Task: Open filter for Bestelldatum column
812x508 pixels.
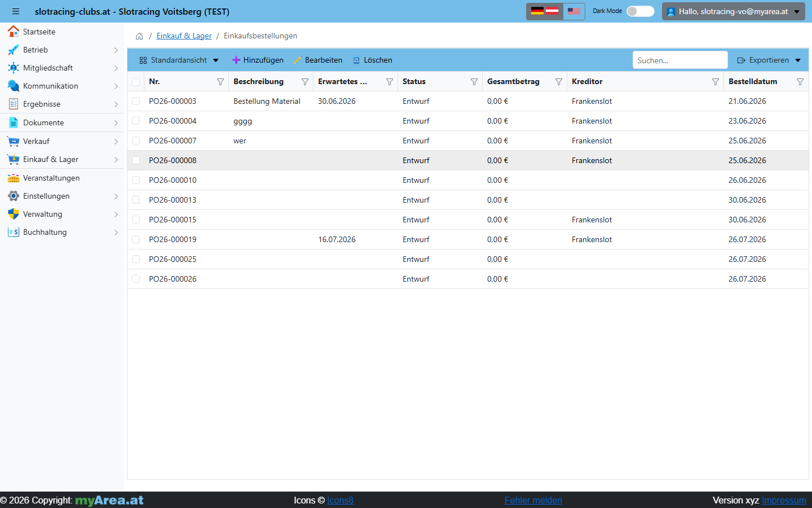Action: tap(800, 82)
